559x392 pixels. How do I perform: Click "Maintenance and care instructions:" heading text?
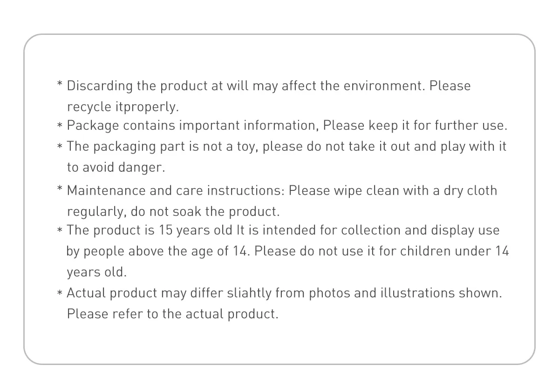coord(176,191)
